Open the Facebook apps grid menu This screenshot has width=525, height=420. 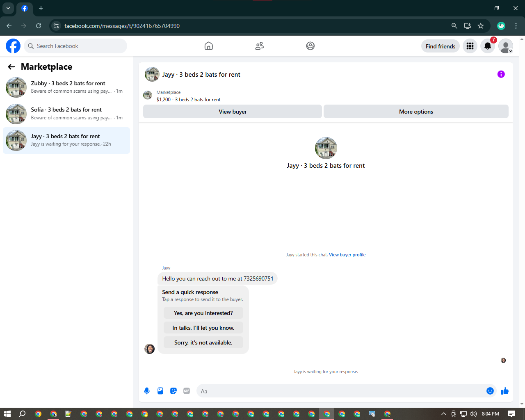tap(470, 46)
